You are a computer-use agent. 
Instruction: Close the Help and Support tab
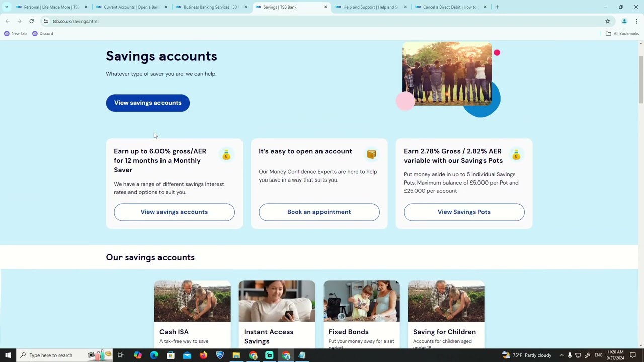[x=405, y=7]
